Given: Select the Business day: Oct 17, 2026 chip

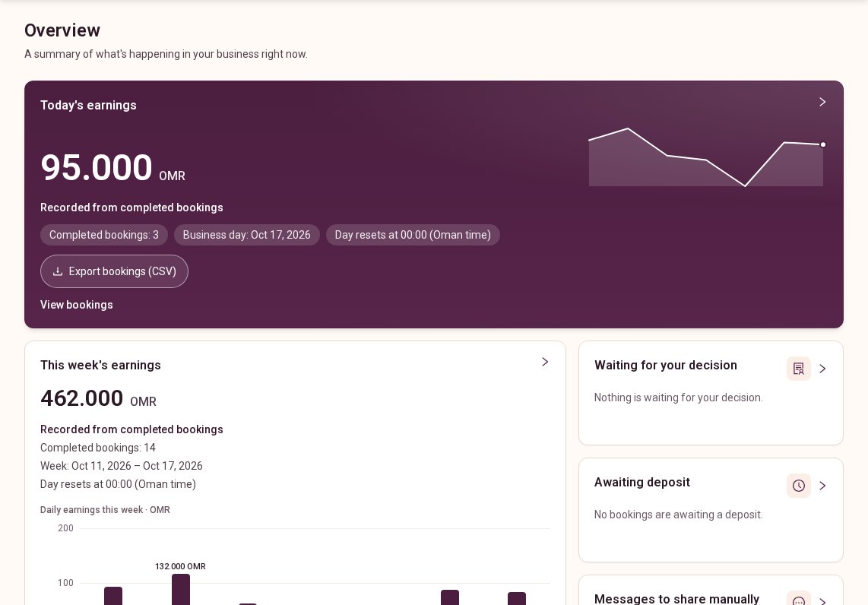Looking at the screenshot, I should pos(247,235).
